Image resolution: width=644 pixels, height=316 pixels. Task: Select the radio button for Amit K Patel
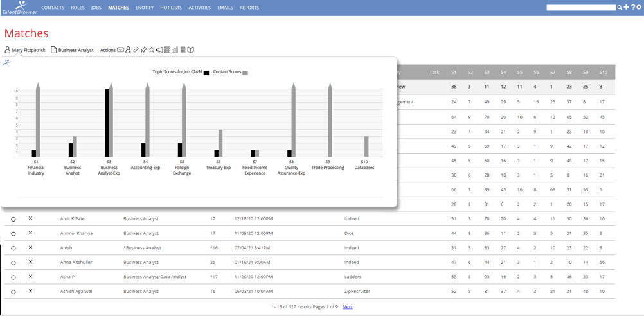(x=13, y=220)
